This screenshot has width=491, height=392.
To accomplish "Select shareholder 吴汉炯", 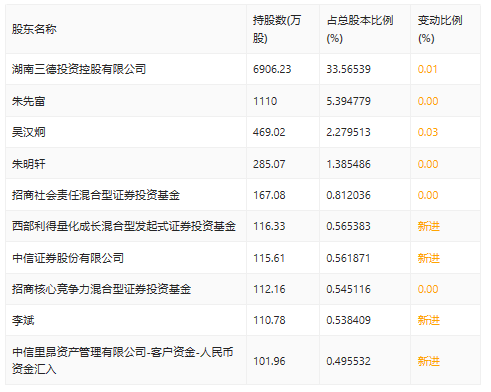I will (29, 132).
